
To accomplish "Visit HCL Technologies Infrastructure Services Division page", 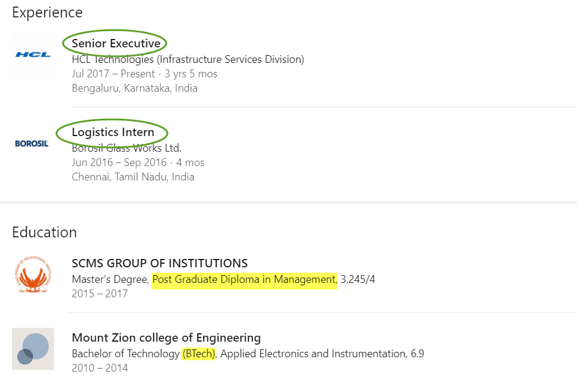I will (x=188, y=59).
